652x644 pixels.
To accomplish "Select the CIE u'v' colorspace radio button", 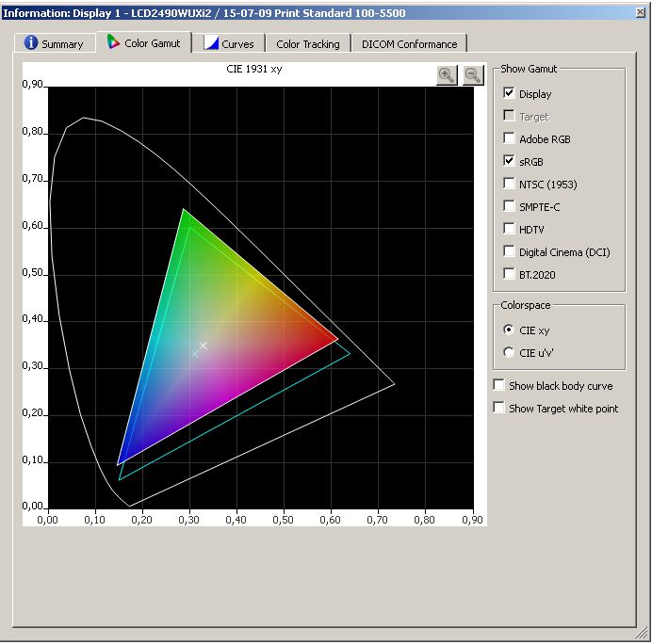I will (510, 353).
